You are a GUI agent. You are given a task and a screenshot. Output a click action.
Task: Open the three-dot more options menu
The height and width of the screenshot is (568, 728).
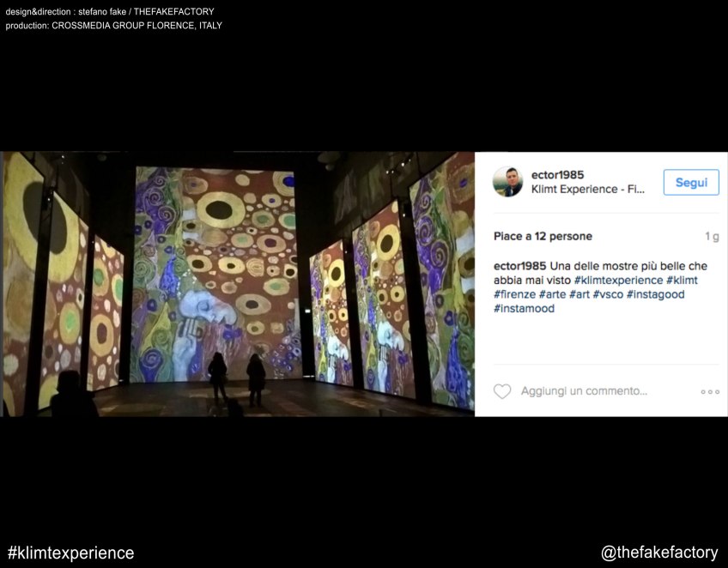(x=710, y=392)
